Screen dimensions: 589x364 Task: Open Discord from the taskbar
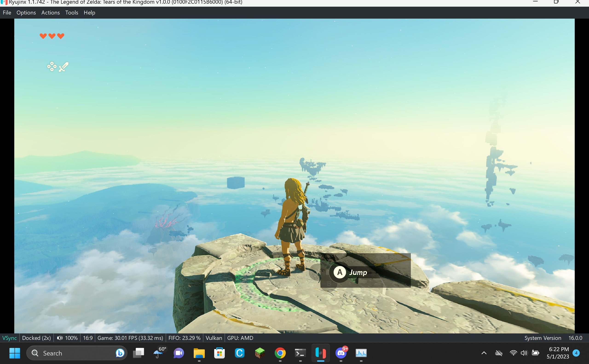(341, 353)
